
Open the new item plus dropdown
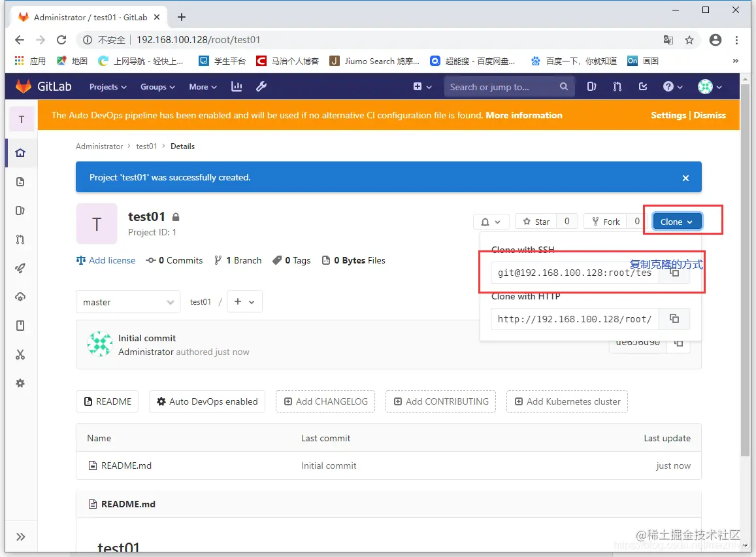coord(422,87)
